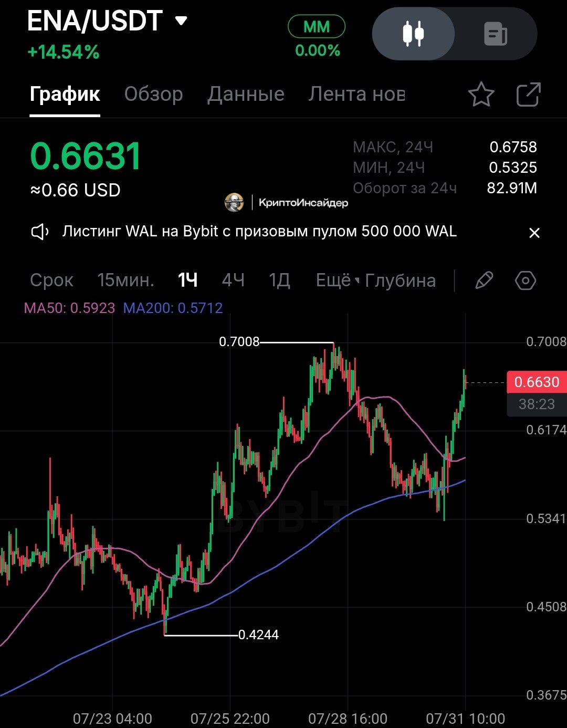Click the 0.7008 high marker on chart
Image resolution: width=567 pixels, height=728 pixels.
[x=239, y=342]
